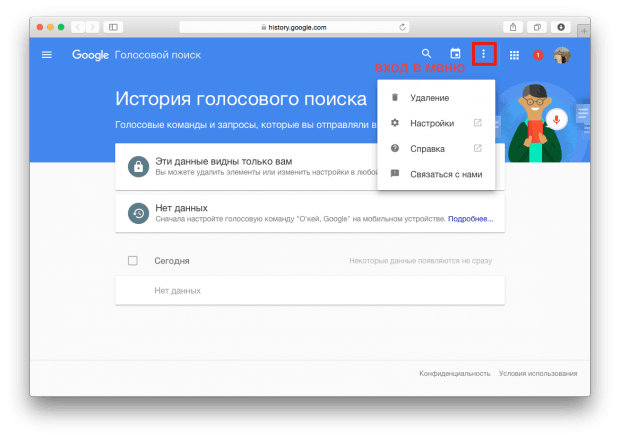
Task: Open the Конфиденциальность footer link
Action: tap(455, 373)
